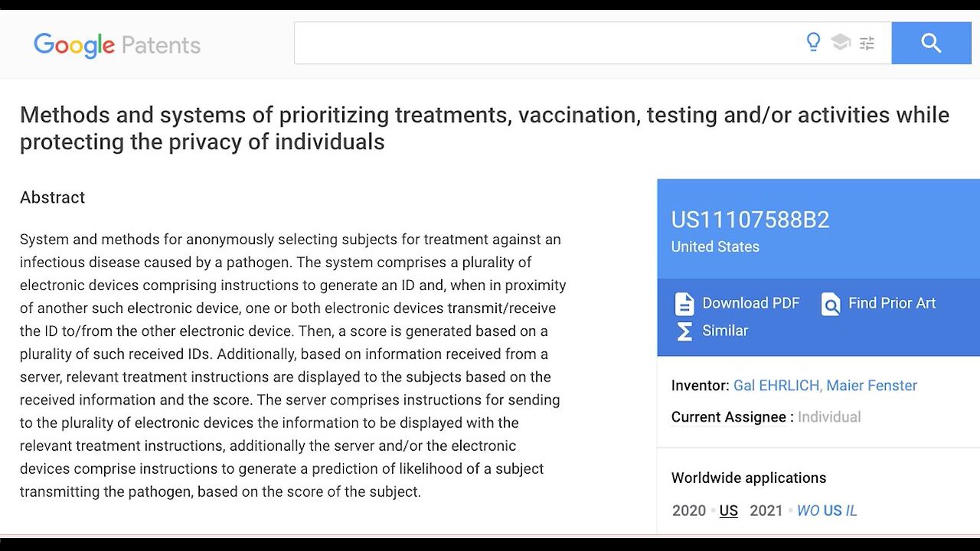Click the magnifier icon beside Find Prior Art
The height and width of the screenshot is (551, 980).
(x=831, y=304)
